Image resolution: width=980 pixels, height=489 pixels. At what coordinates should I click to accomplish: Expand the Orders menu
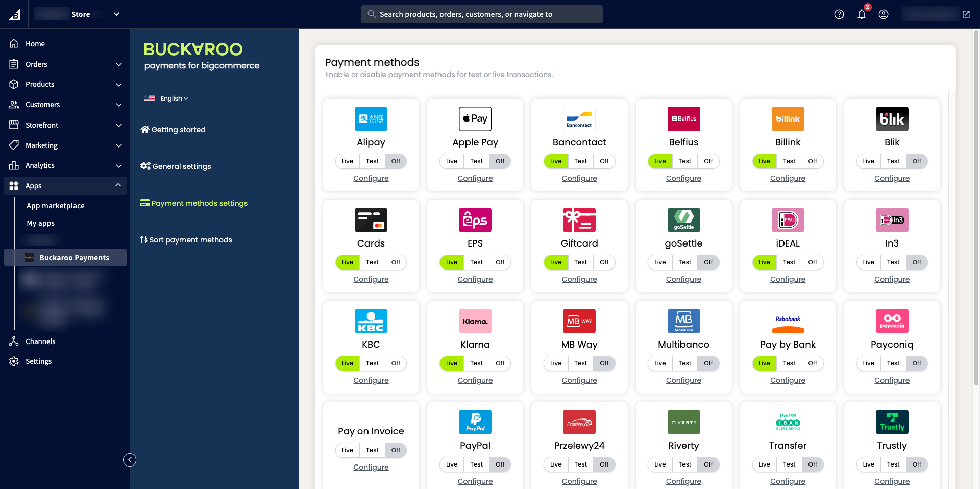65,64
